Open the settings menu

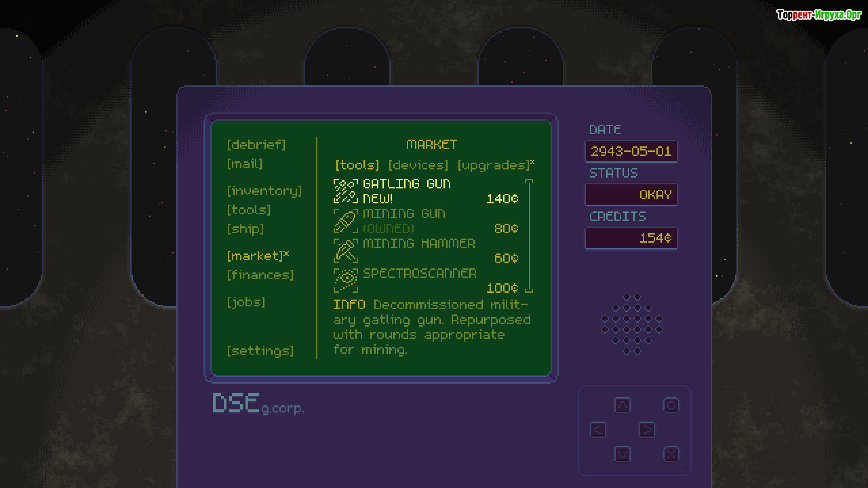(260, 351)
